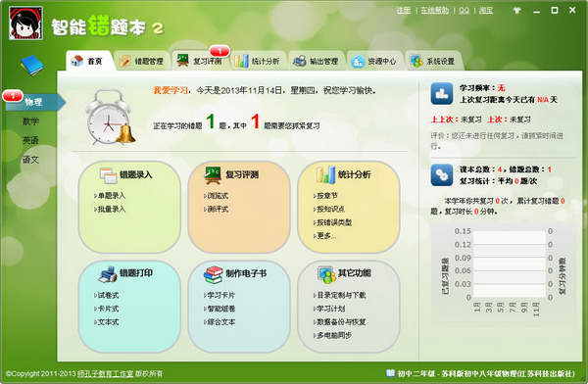Click the 单题录入 link

click(110, 195)
